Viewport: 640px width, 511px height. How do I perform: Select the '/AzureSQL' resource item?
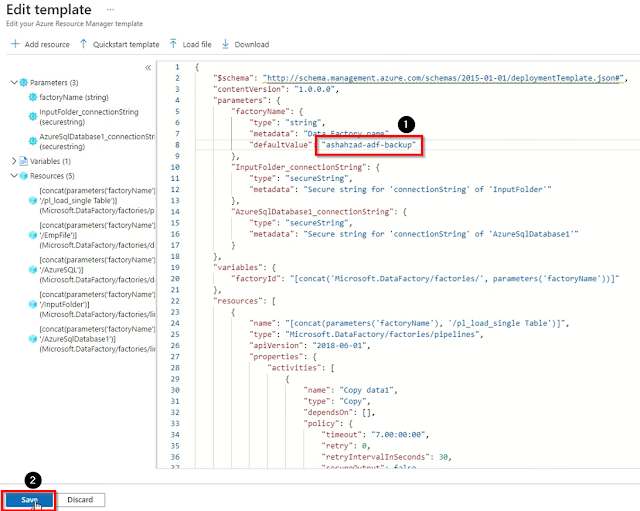[97, 270]
